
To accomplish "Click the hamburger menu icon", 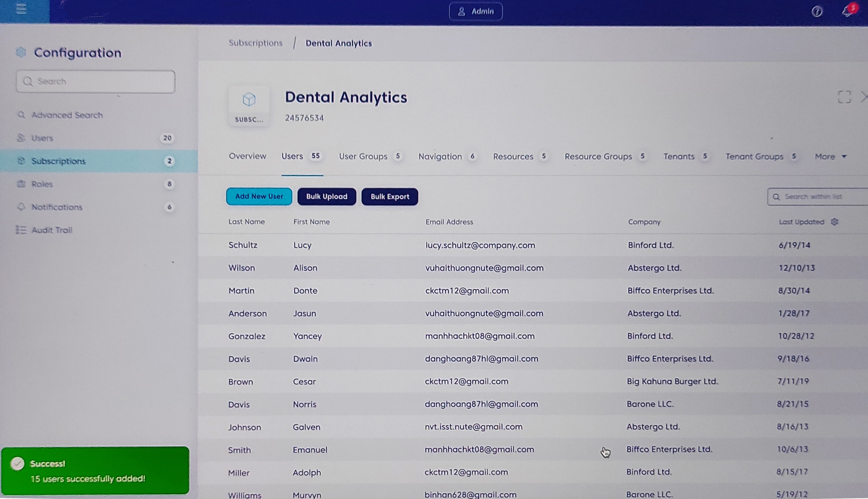I will pos(21,9).
